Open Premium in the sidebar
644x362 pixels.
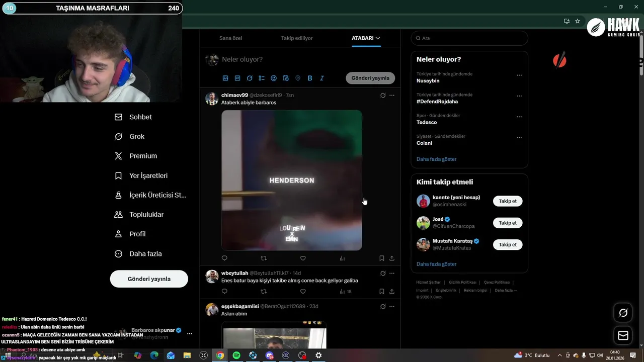tap(136, 156)
